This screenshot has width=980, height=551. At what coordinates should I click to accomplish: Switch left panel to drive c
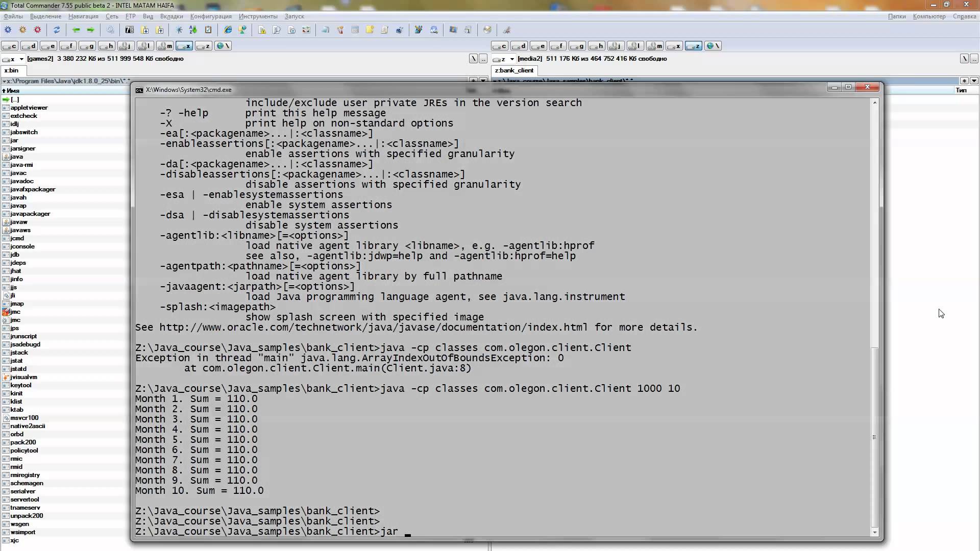pos(10,46)
